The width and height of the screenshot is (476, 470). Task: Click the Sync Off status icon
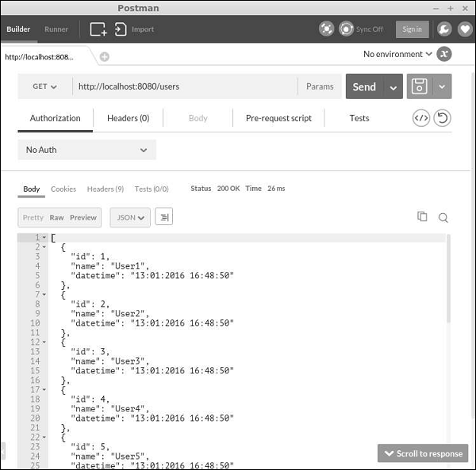click(x=346, y=29)
